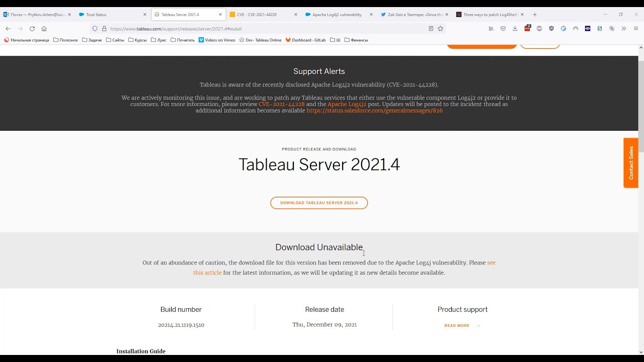Open the Полезное bookmarks folder

click(x=66, y=40)
